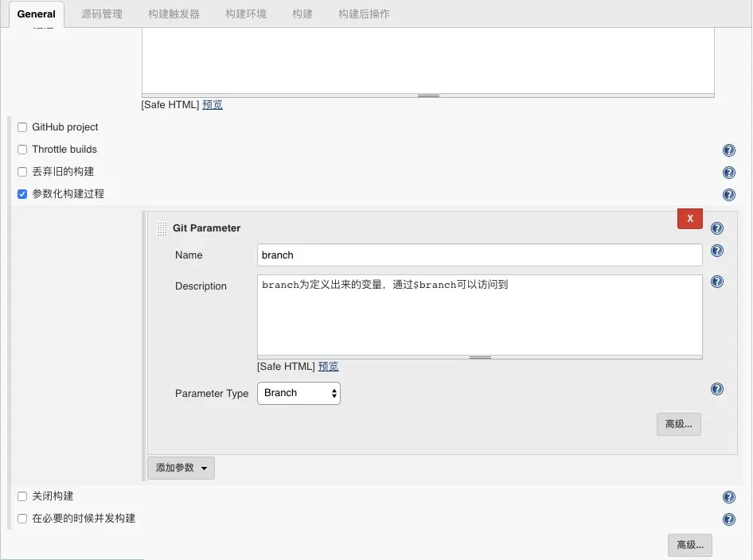
Task: Click the Parameter Type label
Action: pos(212,394)
